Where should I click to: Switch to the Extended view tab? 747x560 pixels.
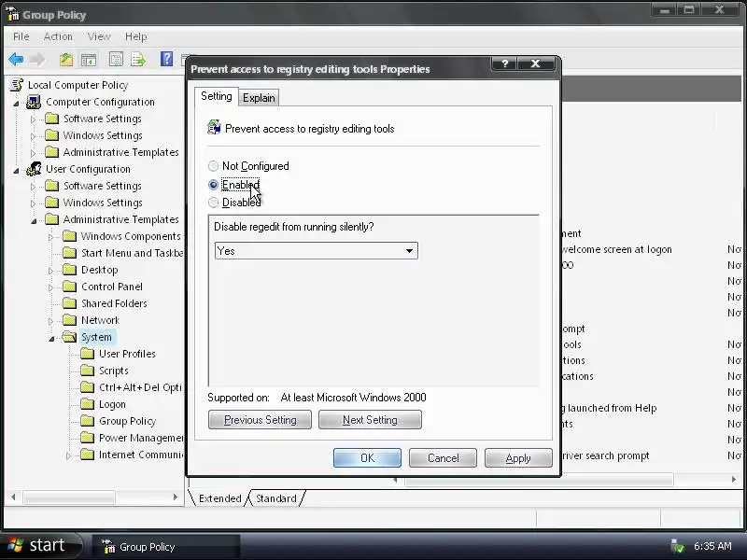[x=219, y=498]
